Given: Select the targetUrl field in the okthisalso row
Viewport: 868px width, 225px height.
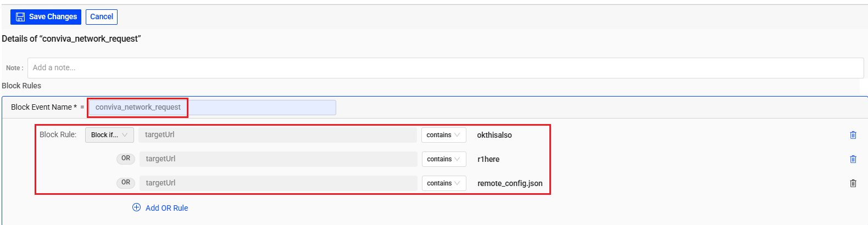Looking at the screenshot, I should tap(277, 135).
